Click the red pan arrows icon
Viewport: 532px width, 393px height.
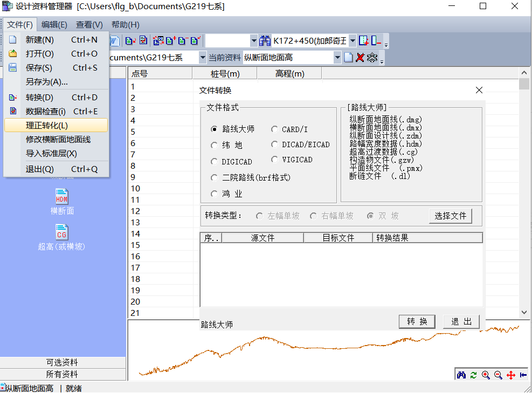click(x=510, y=375)
